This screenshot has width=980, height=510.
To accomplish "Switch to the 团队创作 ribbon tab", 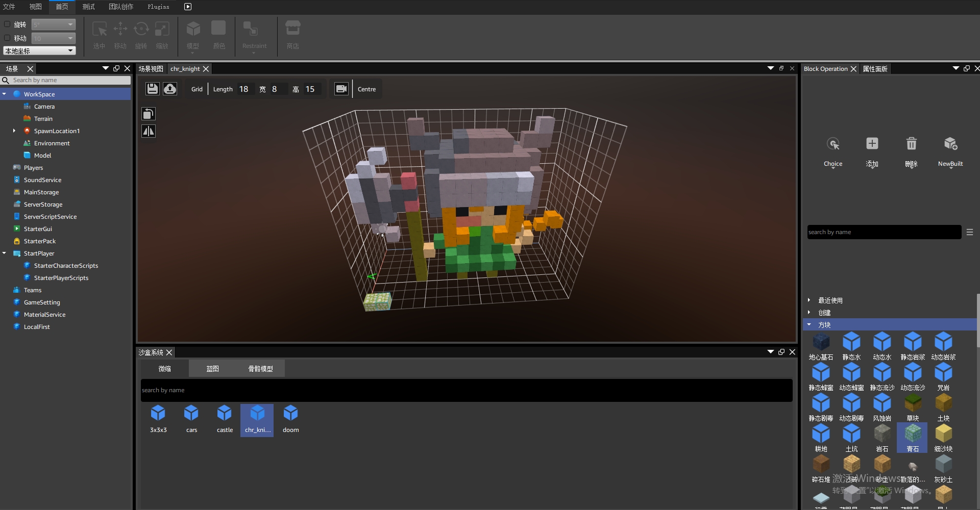I will [x=121, y=7].
